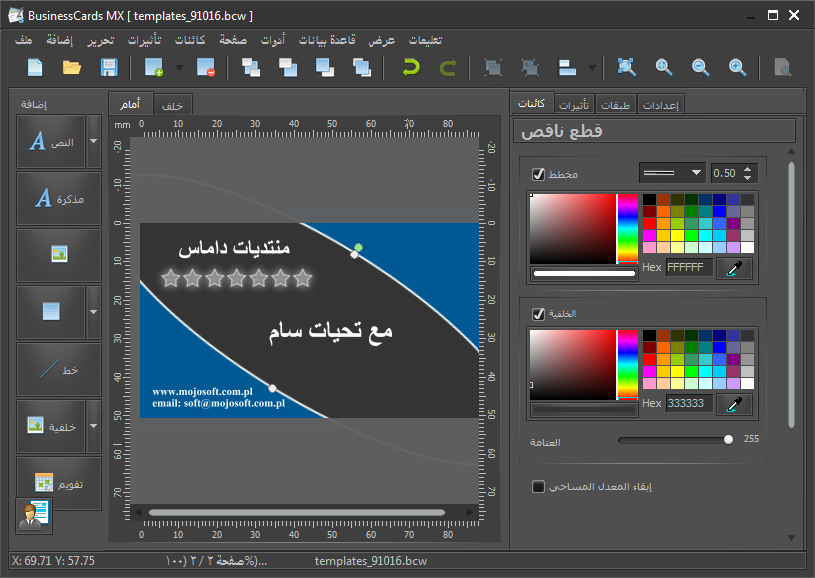
Task: Add a memo text (مذكرة)
Action: tap(59, 199)
